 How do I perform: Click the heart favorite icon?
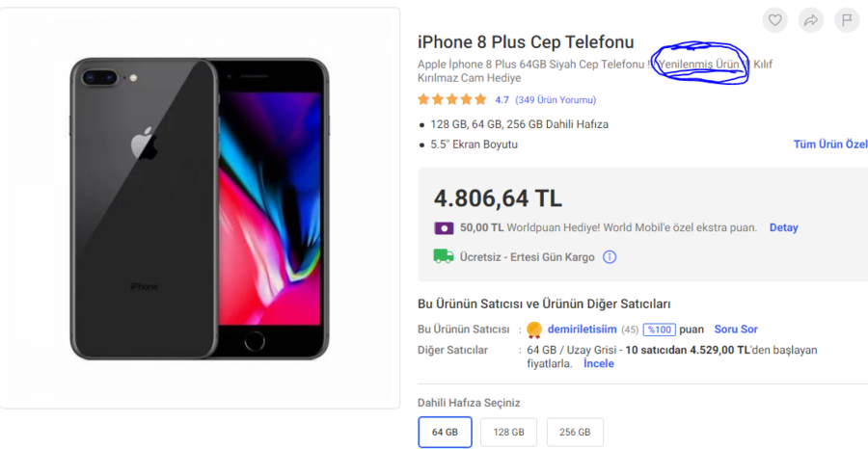pos(775,19)
